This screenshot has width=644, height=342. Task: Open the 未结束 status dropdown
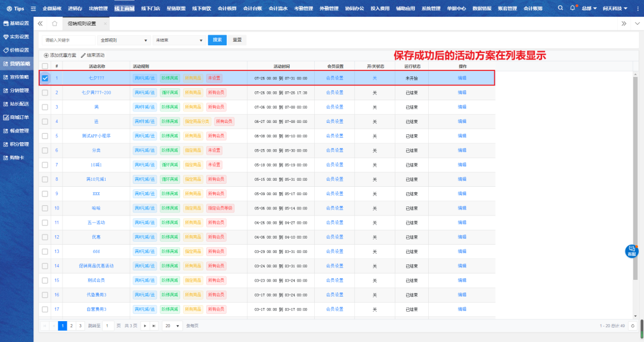[x=179, y=40]
